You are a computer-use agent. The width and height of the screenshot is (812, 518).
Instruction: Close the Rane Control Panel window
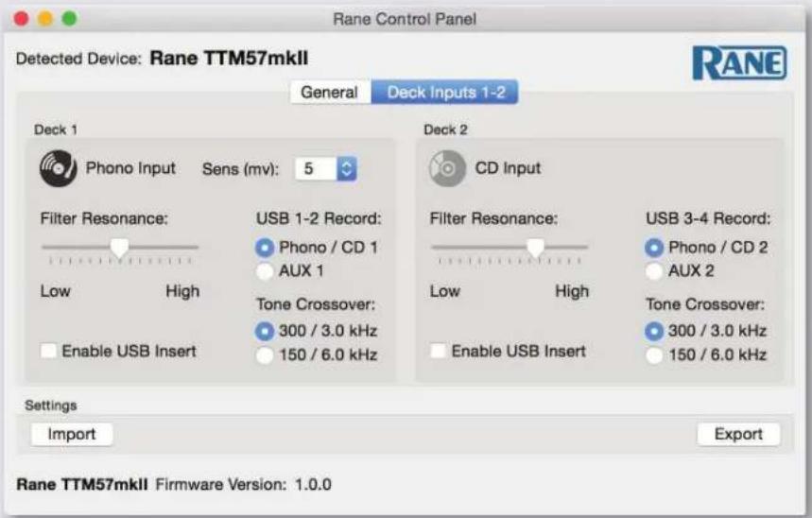point(21,19)
